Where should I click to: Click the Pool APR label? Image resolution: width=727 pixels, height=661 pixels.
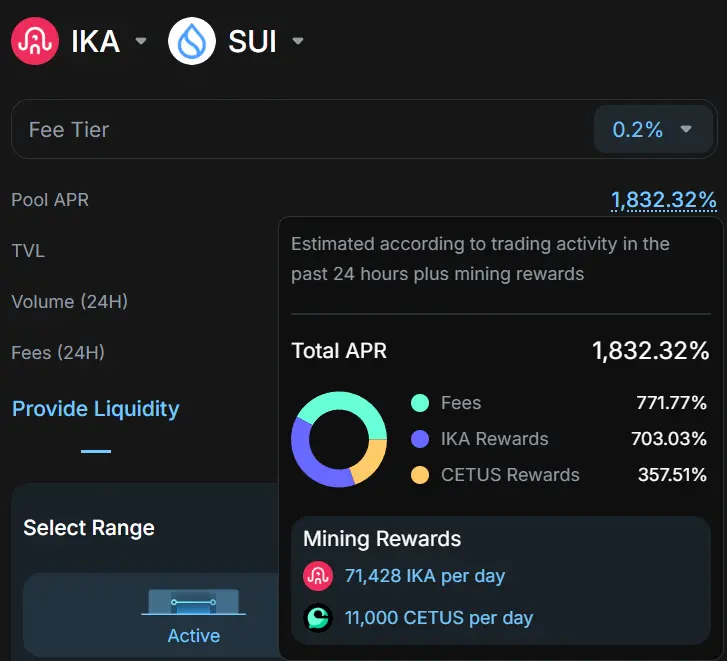50,200
